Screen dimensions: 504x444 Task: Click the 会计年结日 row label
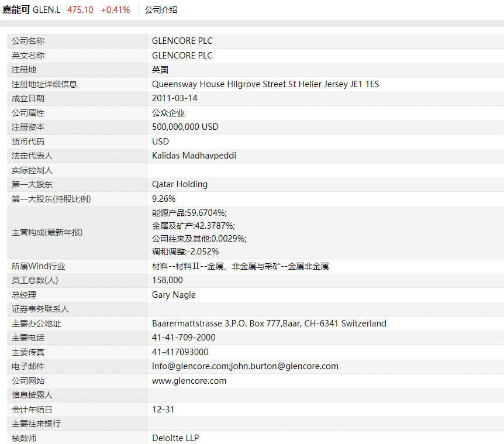point(32,409)
